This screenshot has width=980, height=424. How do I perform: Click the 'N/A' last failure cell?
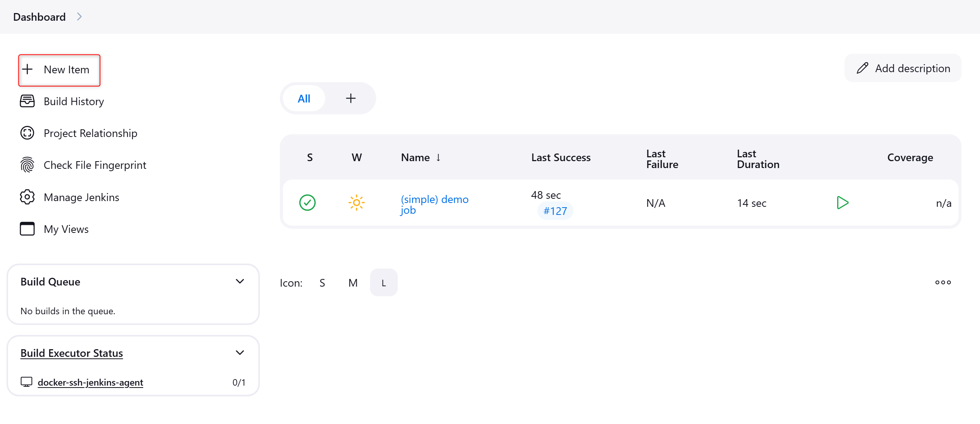coord(656,203)
